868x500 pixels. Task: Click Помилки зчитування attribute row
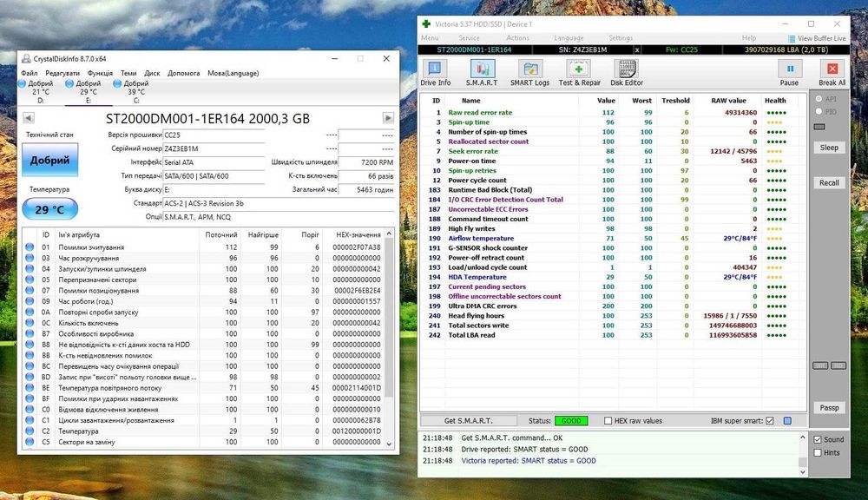(x=203, y=247)
